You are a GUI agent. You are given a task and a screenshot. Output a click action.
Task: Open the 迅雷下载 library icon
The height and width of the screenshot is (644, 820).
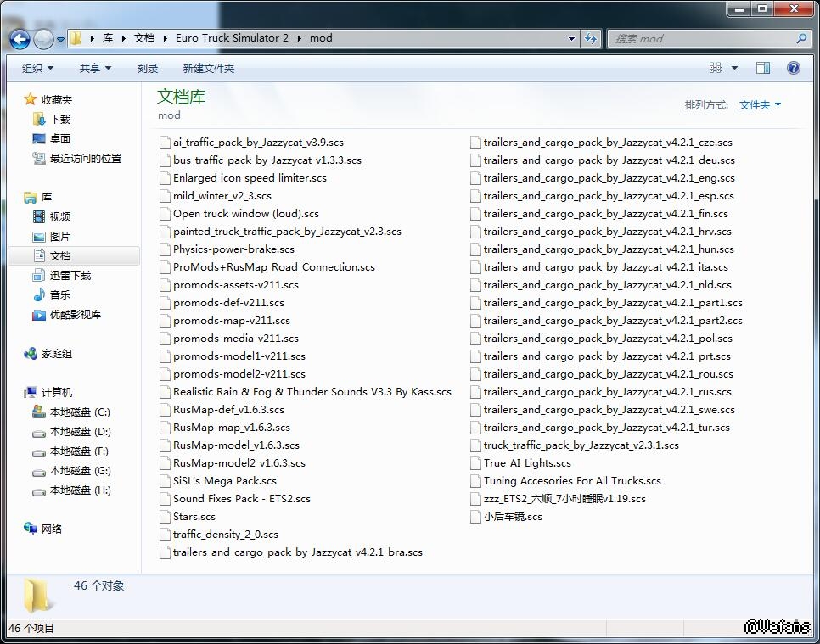tap(39, 275)
